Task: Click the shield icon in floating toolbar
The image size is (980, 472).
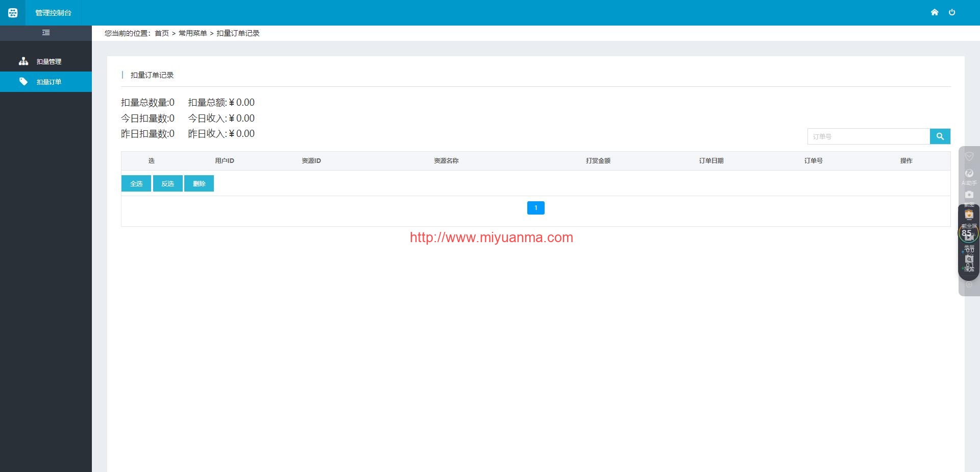Action: tap(969, 156)
